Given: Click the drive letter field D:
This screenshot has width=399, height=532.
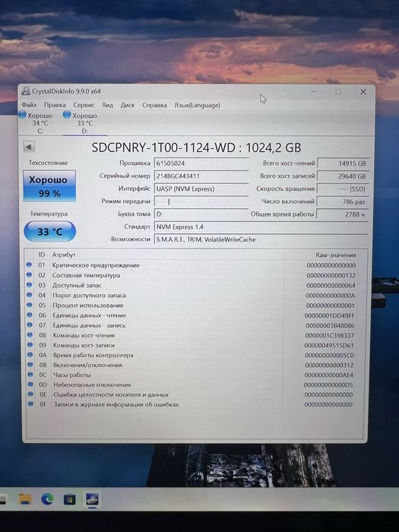Looking at the screenshot, I should [201, 214].
